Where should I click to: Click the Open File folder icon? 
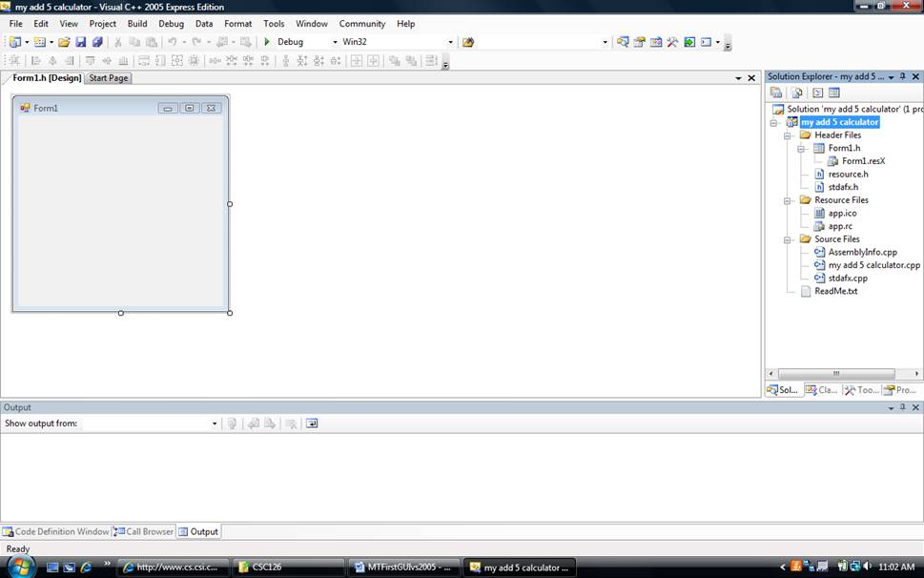pos(64,42)
